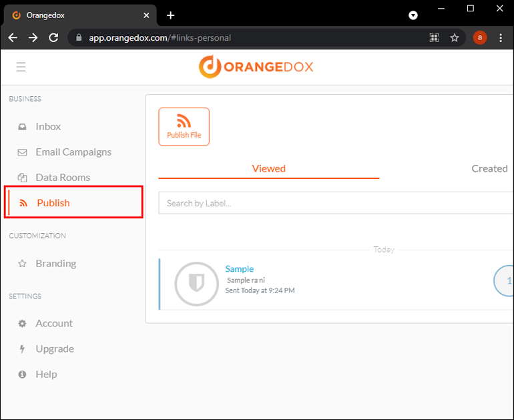Click the Branding star icon
Screen dimensions: 514x420
(22, 264)
